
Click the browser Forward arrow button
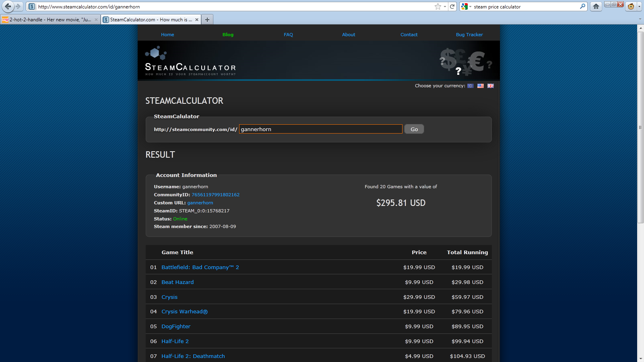18,6
